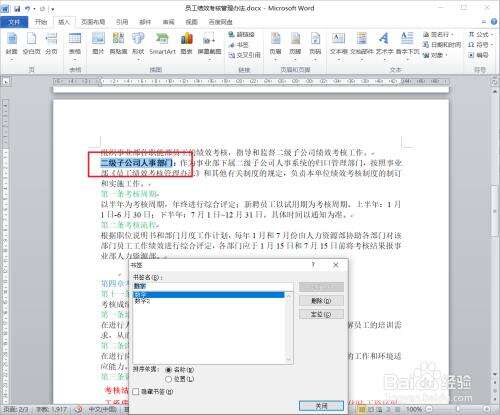500x415 pixels.
Task: Click the 图表 chart icon
Action: click(187, 43)
